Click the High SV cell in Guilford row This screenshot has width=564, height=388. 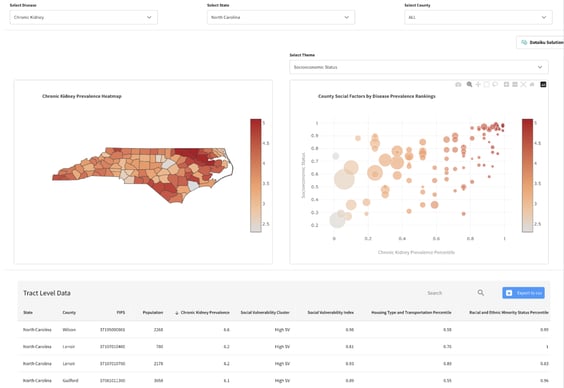coord(282,380)
